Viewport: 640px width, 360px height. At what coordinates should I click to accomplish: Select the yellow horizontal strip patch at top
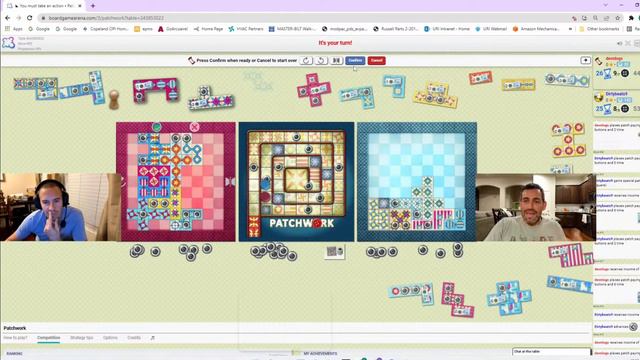(518, 84)
